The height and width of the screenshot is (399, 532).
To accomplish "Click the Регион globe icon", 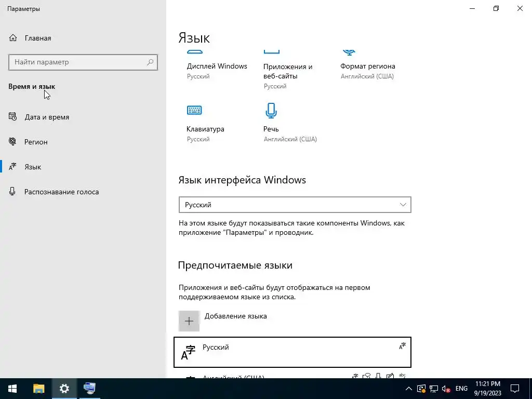I will tap(12, 142).
